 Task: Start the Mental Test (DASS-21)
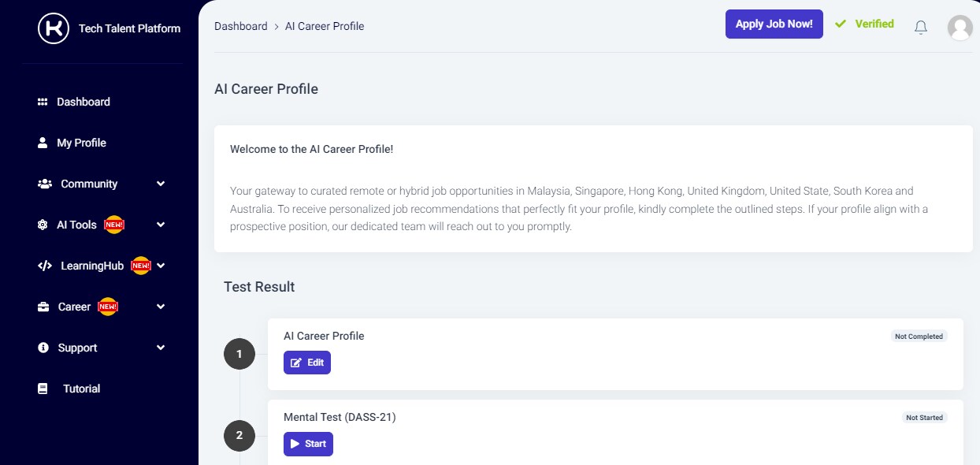coord(308,444)
